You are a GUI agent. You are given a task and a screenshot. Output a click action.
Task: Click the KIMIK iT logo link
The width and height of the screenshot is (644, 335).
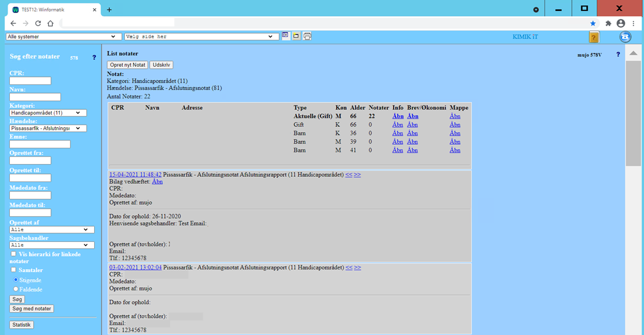(525, 37)
